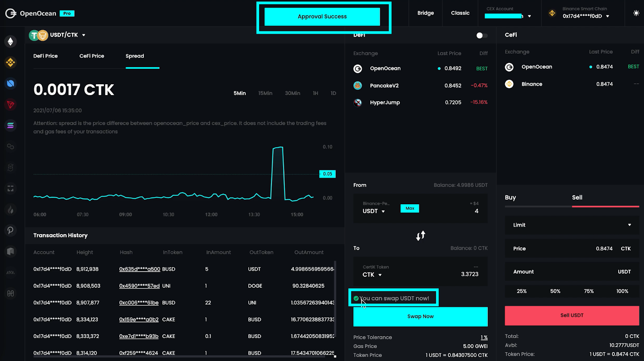Switch to the Sell tab
644x361 pixels.
click(577, 197)
